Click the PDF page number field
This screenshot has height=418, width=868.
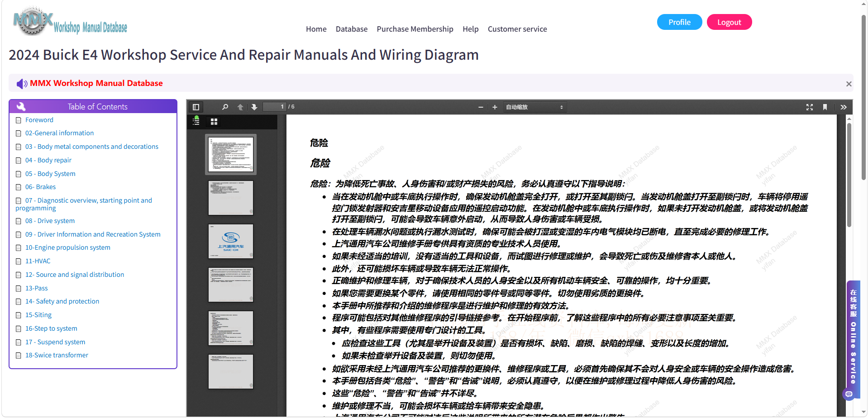275,107
